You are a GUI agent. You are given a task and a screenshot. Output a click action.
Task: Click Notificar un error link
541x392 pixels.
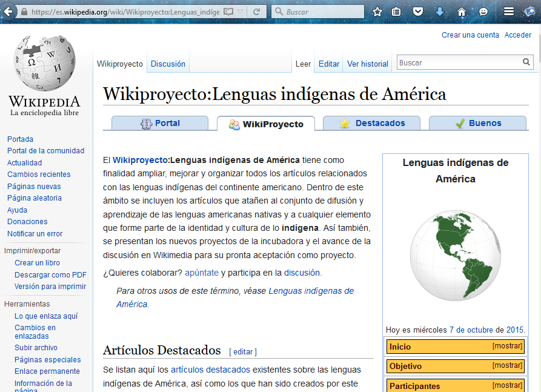tap(35, 234)
